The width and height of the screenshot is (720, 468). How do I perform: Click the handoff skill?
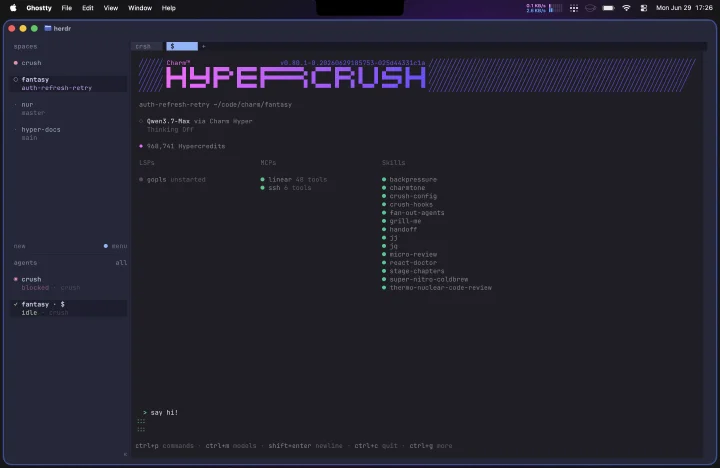(399, 229)
